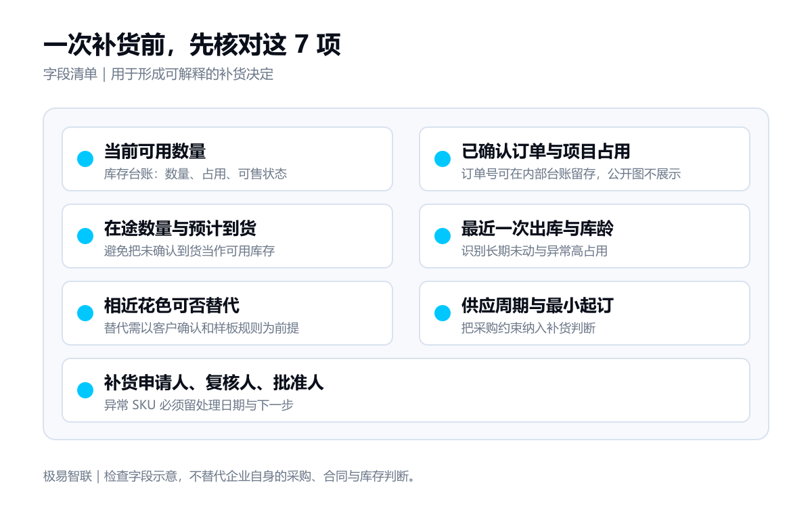Screen dimensions: 812x514
Task: Click description 把采购约束纳入补货判断
Action: [x=528, y=328]
